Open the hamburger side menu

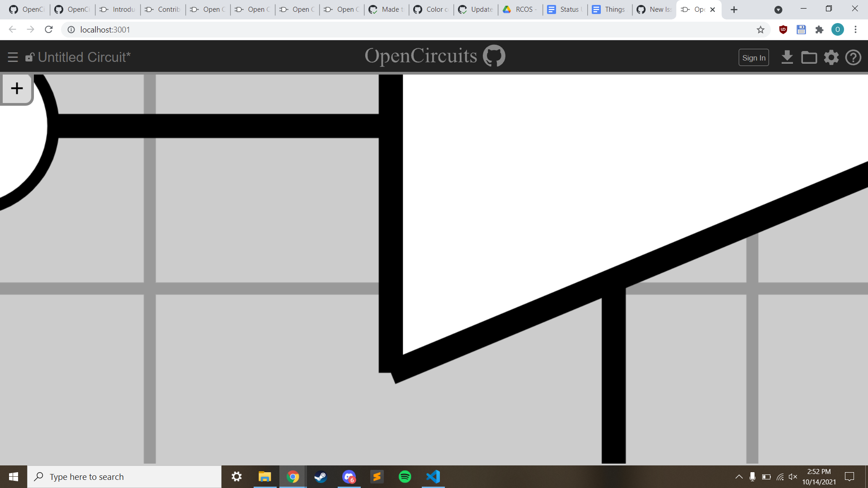pyautogui.click(x=13, y=57)
